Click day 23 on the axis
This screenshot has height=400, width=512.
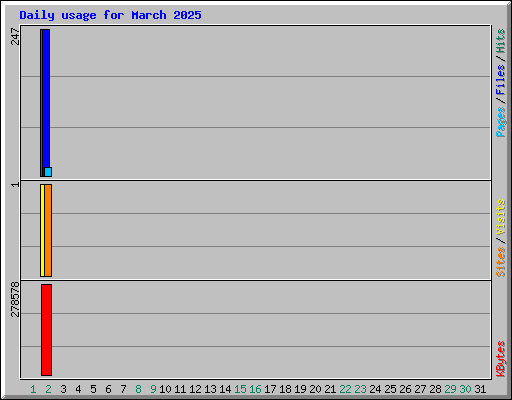(x=360, y=389)
